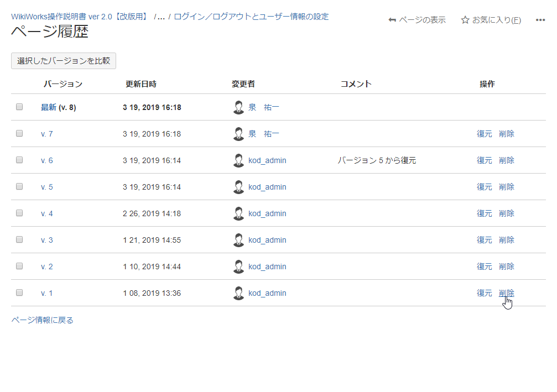Go to ログイン／ログアウトとユーザー情報の設定 breadcrumb
557x392 pixels.
click(x=251, y=17)
